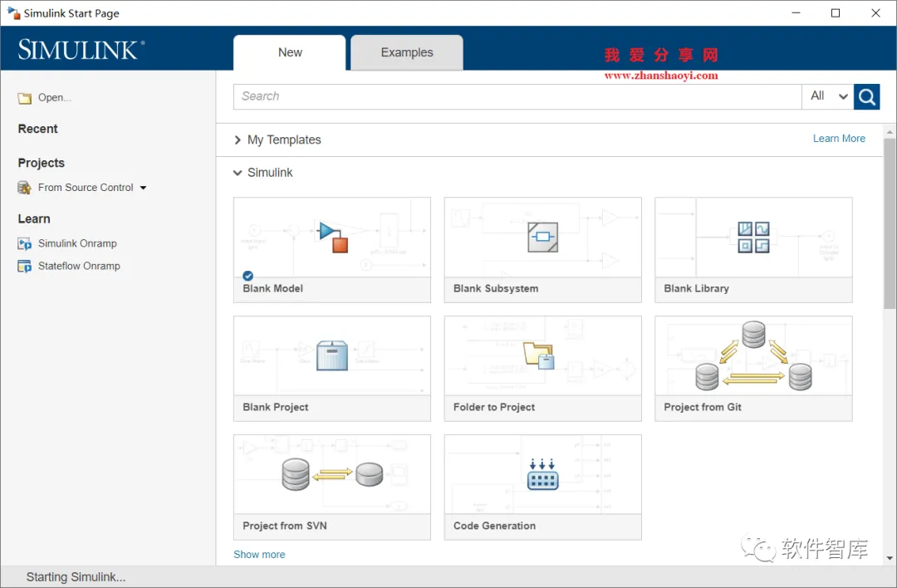Image resolution: width=897 pixels, height=588 pixels.
Task: Switch to the Examples tab
Action: [407, 52]
